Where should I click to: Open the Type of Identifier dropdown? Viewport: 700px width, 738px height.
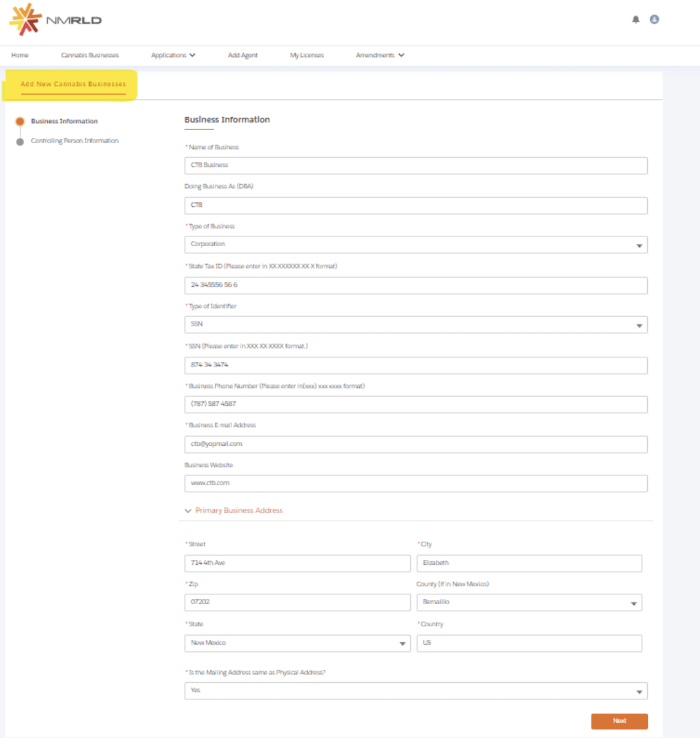click(x=416, y=324)
